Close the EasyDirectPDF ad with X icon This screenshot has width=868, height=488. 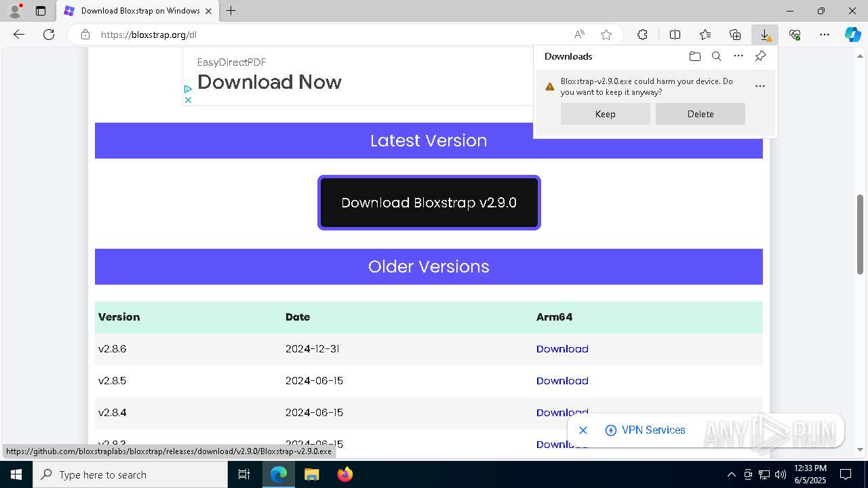(x=188, y=100)
